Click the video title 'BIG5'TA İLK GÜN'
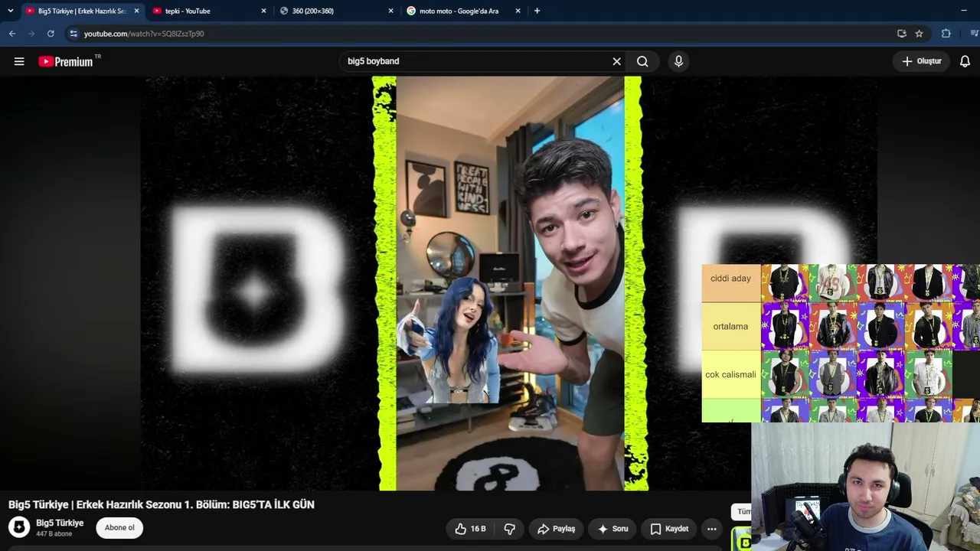The height and width of the screenshot is (551, 980). point(274,504)
